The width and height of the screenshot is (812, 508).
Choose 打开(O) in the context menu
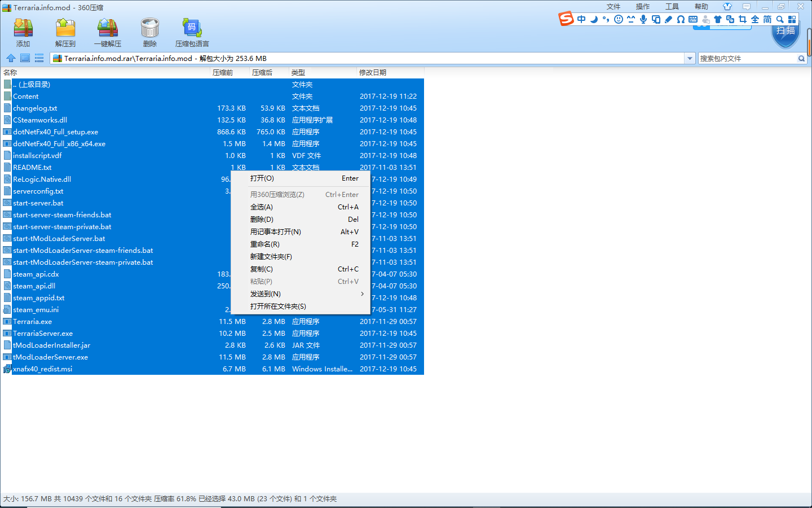point(301,178)
